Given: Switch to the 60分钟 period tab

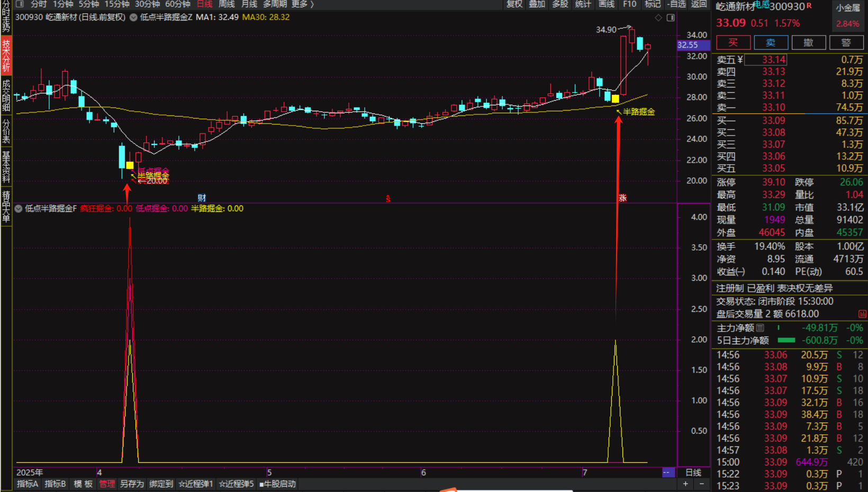Looking at the screenshot, I should (177, 4).
